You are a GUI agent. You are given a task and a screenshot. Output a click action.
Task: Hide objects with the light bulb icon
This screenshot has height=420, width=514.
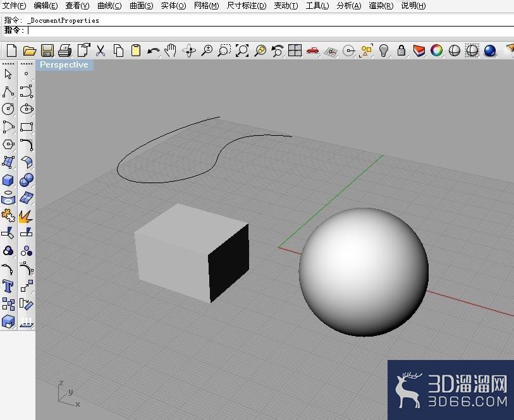click(x=384, y=51)
